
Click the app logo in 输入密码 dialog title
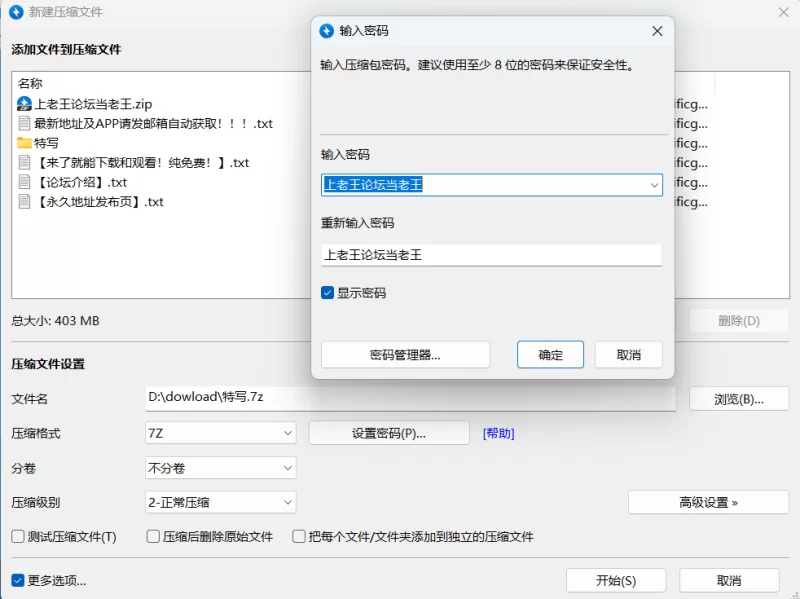327,31
